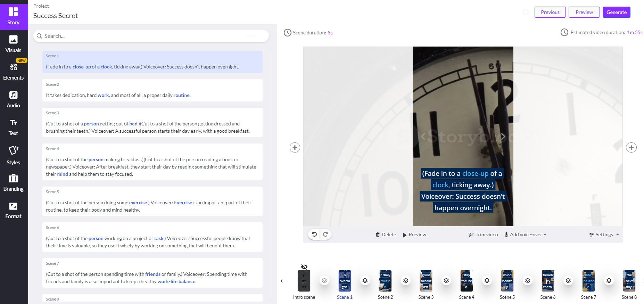Click the 'routine' keyword in Scene 2

click(182, 95)
